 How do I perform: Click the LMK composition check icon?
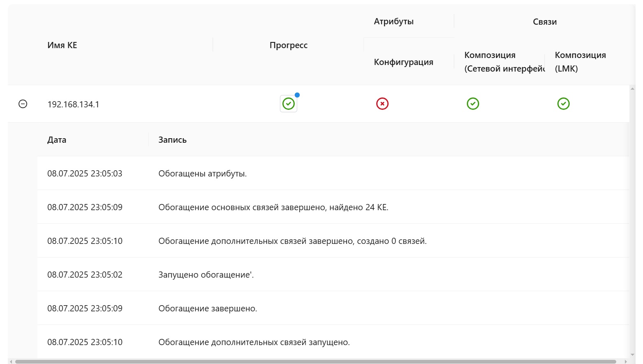point(564,104)
